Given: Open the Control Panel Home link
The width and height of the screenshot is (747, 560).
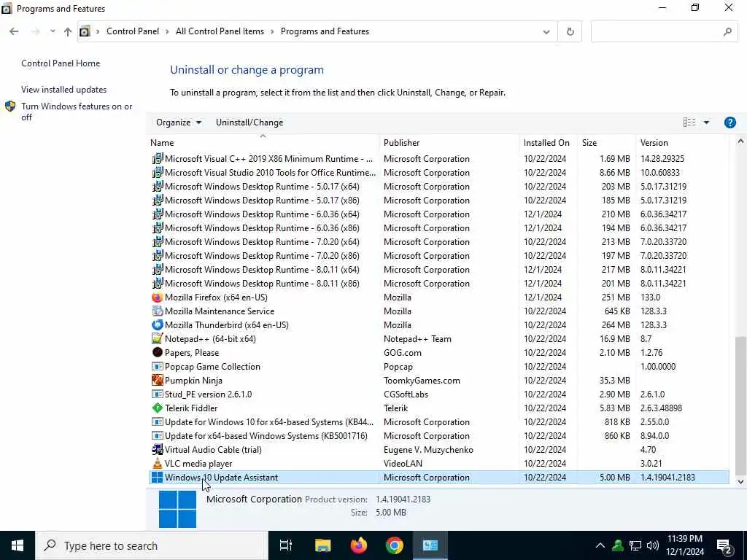Looking at the screenshot, I should pyautogui.click(x=61, y=63).
